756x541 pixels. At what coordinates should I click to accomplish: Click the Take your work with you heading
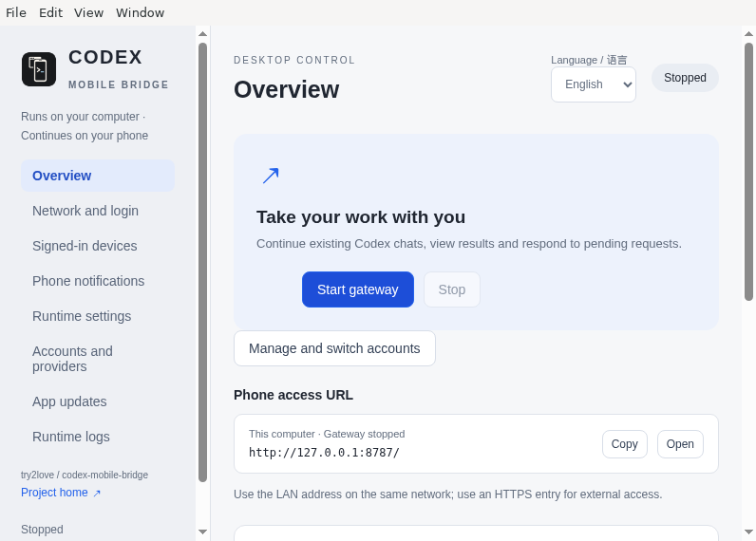pyautogui.click(x=361, y=217)
